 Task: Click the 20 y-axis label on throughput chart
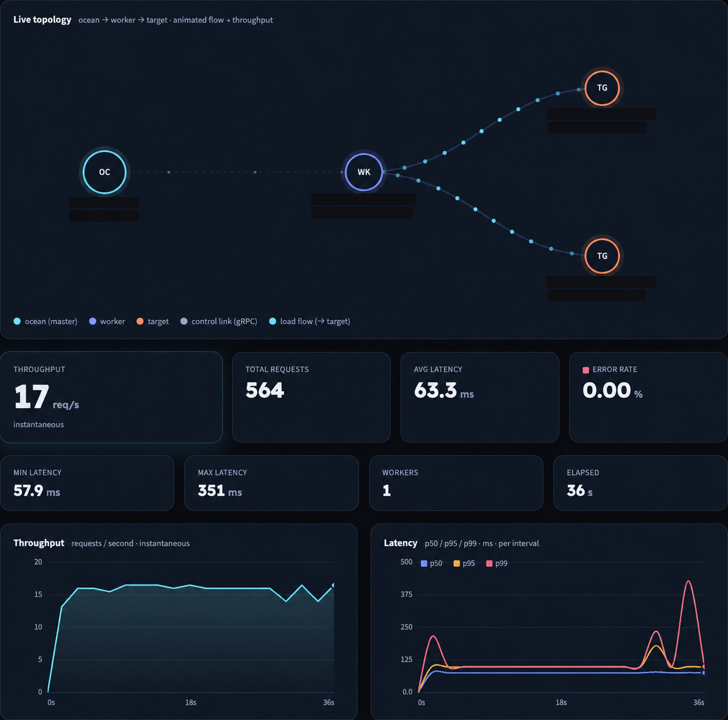[38, 562]
